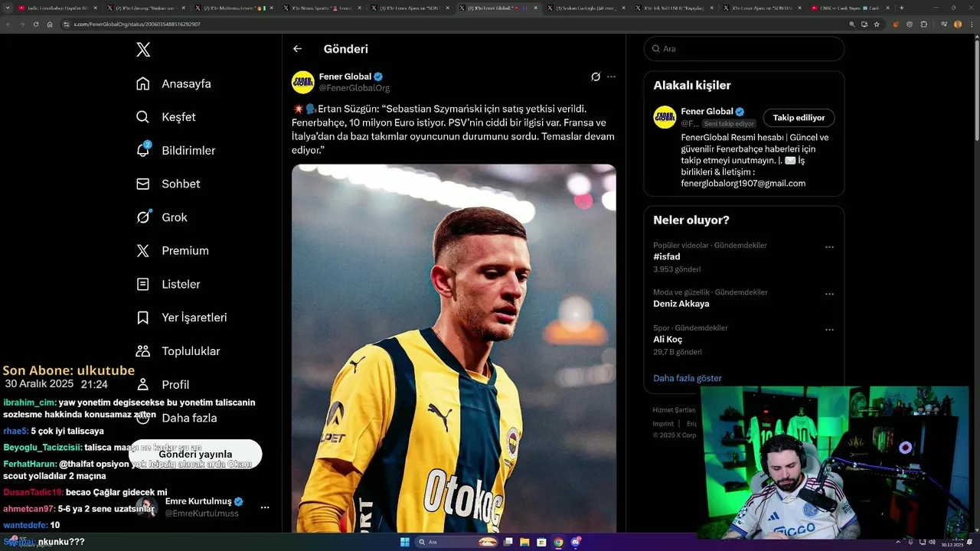Close the Fener Global browser tab
The height and width of the screenshot is (551, 980).
pos(535,8)
